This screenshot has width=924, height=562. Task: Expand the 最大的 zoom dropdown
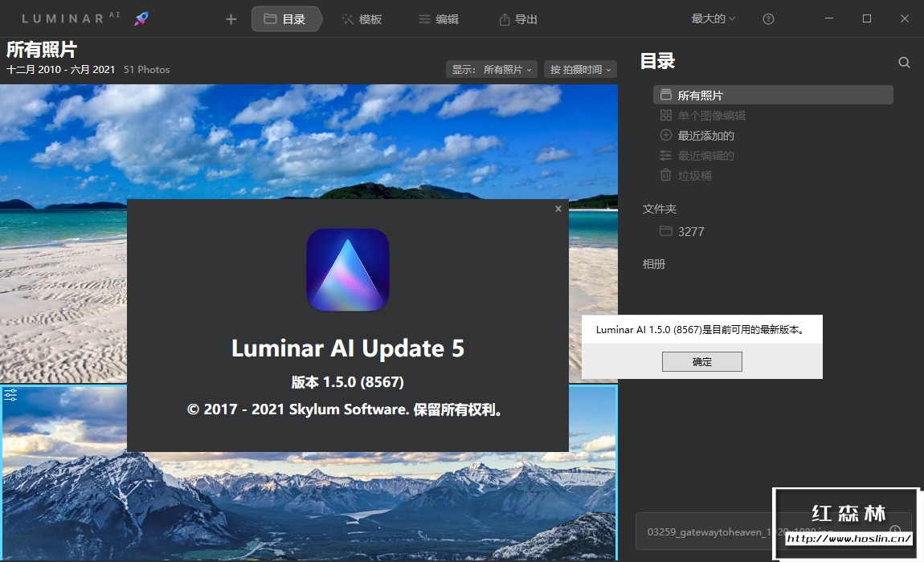point(713,18)
